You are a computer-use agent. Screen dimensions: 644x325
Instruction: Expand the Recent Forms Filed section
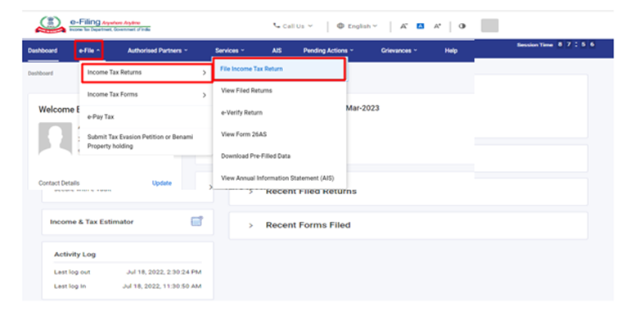[408, 225]
